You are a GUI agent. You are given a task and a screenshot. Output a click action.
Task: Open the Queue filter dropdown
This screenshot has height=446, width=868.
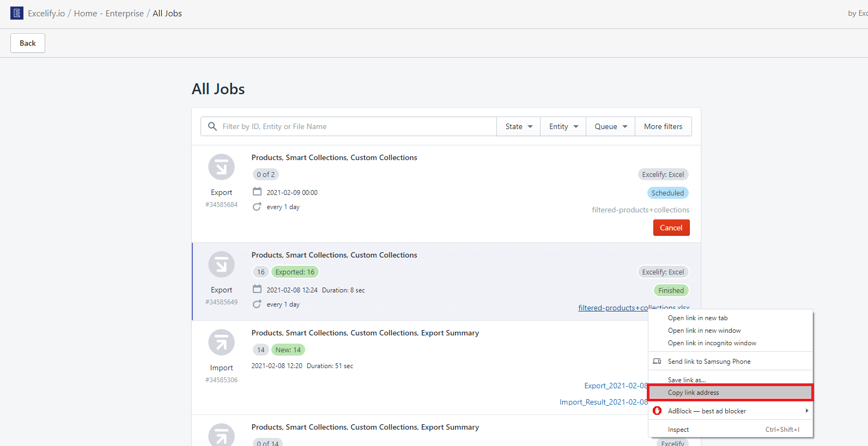pyautogui.click(x=610, y=126)
